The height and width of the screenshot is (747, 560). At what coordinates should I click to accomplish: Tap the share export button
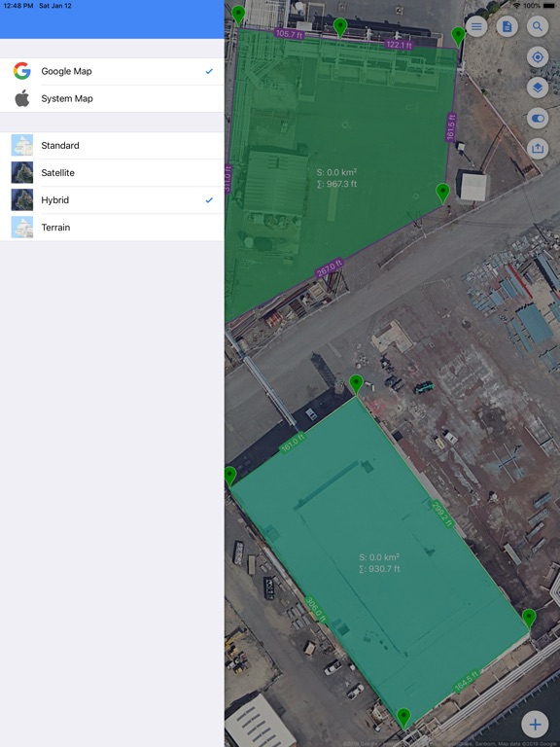pyautogui.click(x=538, y=148)
